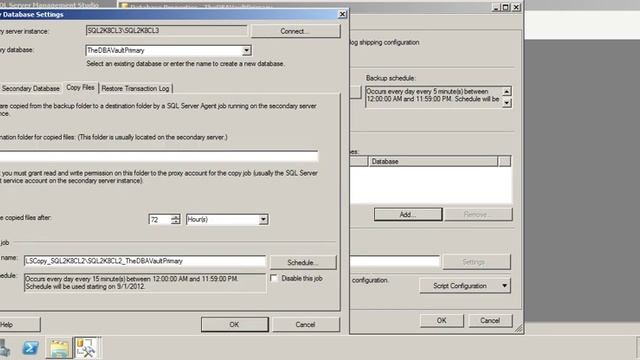This screenshot has height=360, width=640.
Task: Click the copy job schedule description box
Action: click(x=145, y=282)
